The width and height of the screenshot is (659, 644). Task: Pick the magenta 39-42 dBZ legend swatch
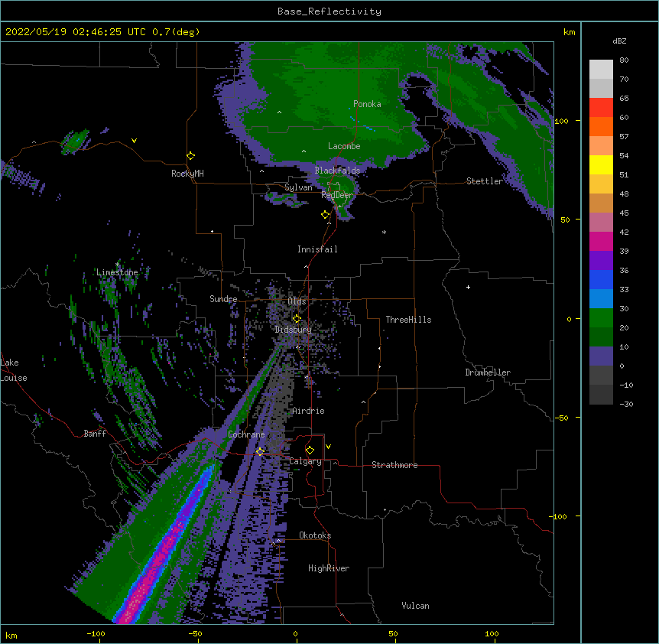coord(601,241)
